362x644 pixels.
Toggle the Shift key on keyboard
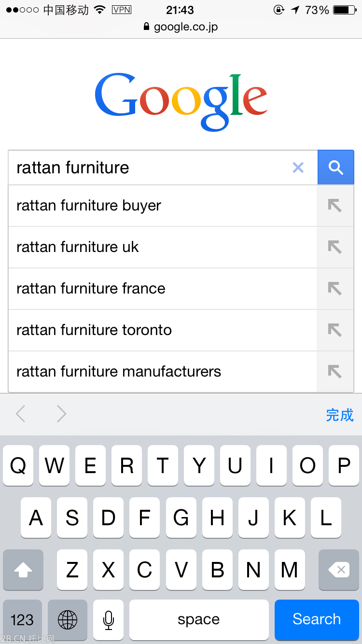pyautogui.click(x=23, y=570)
